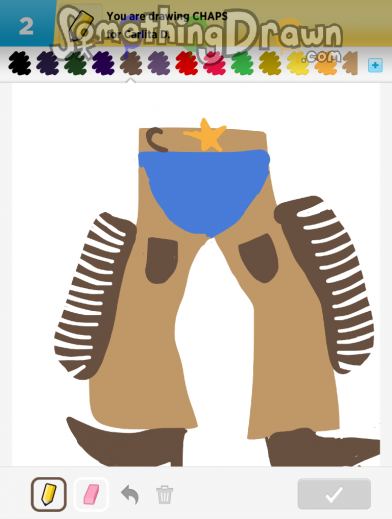This screenshot has width=392, height=519.
Task: Select the orange color swatch
Action: pos(326,63)
